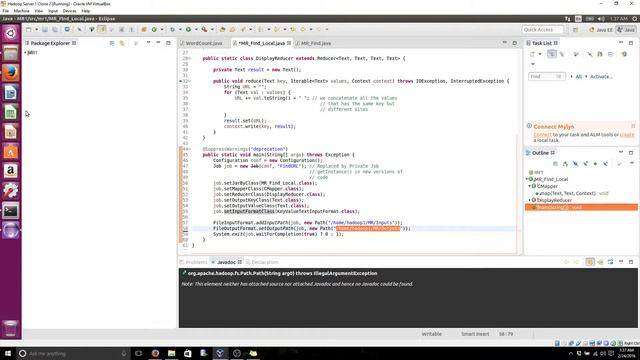Click the Connect link in Mylyn notice
This screenshot has width=640, height=360.
point(542,135)
